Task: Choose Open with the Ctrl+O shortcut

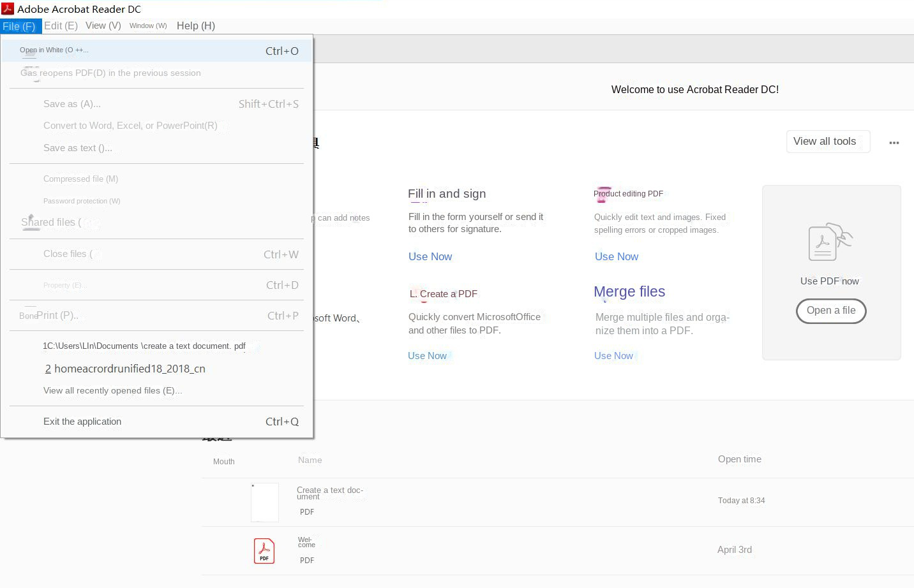Action: (x=156, y=51)
